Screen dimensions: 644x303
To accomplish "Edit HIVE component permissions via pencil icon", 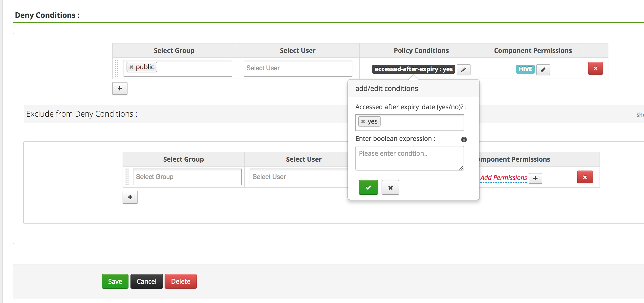I will 543,69.
